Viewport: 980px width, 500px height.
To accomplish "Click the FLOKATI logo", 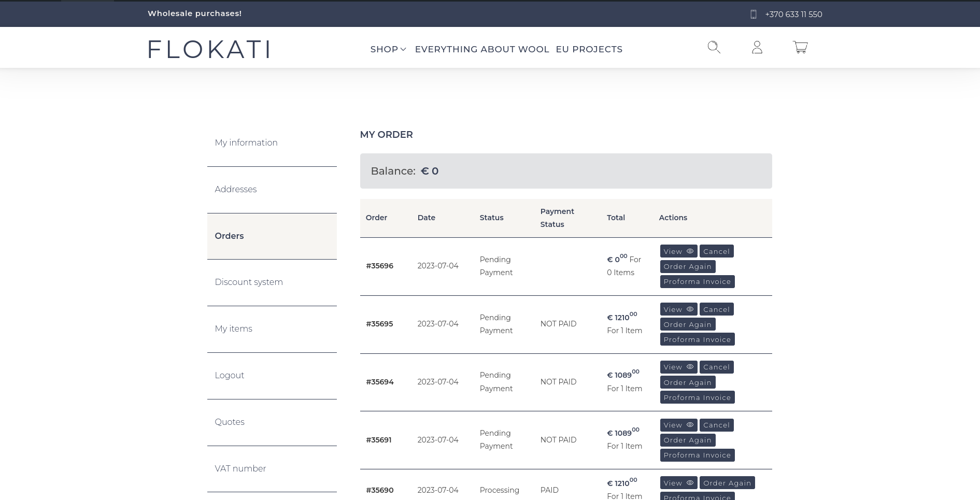I will point(209,49).
